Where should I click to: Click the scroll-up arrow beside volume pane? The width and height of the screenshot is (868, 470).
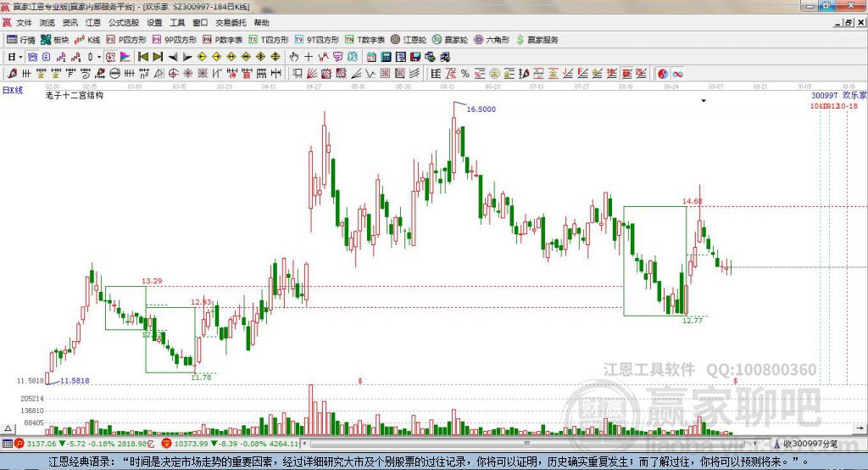[x=8, y=428]
